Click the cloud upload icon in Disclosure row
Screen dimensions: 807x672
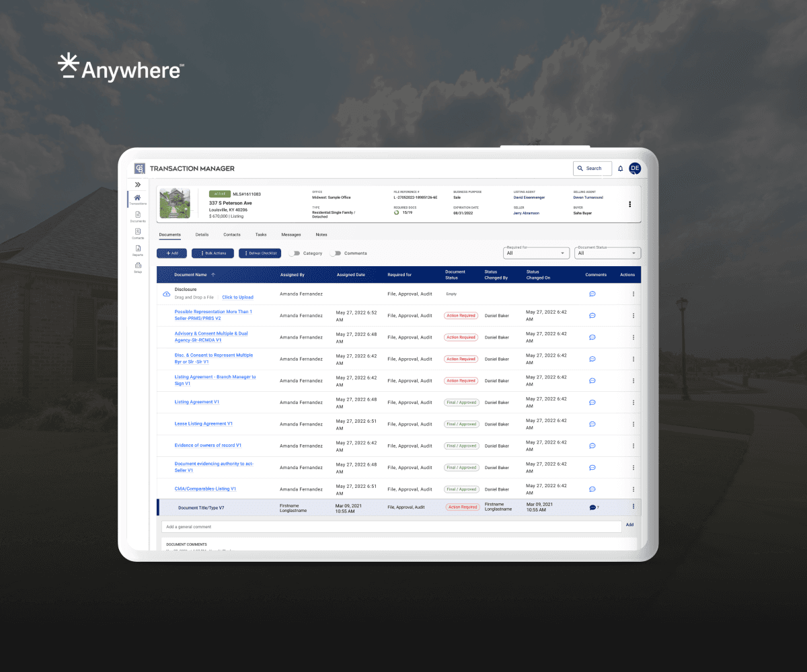point(167,294)
